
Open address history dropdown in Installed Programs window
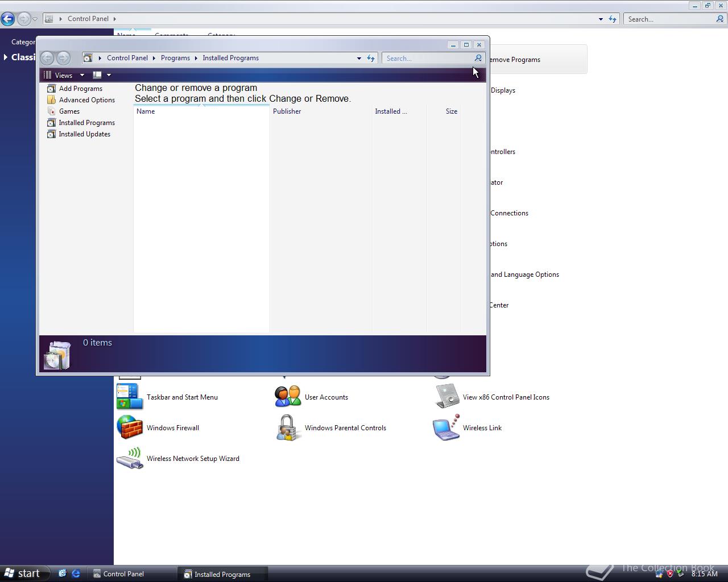point(359,58)
